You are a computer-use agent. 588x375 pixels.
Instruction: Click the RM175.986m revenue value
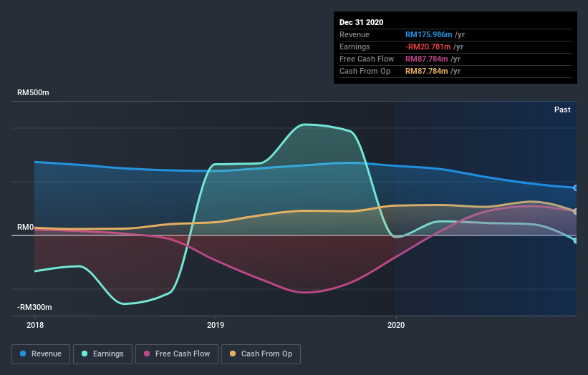click(428, 34)
